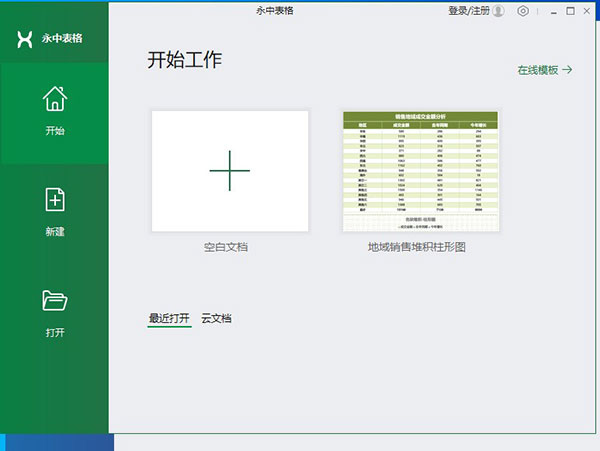600x451 pixels.
Task: Click the 开始工作 heading
Action: tap(185, 60)
